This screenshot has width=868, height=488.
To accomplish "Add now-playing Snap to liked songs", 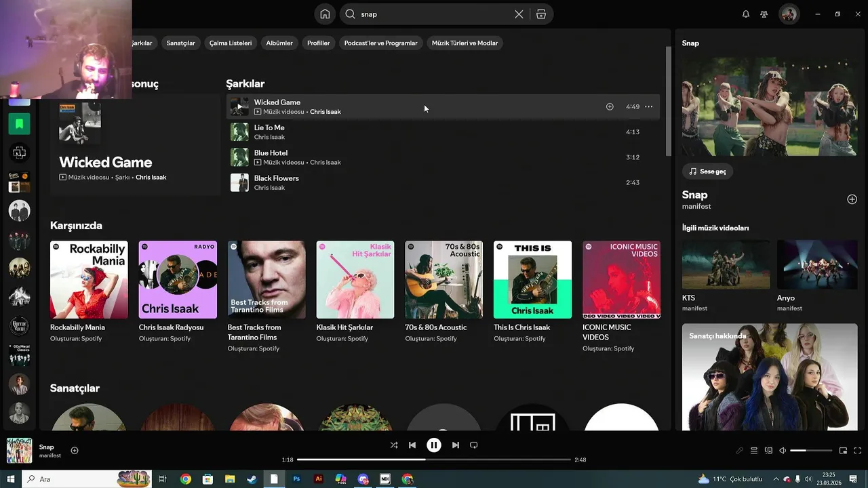I will coord(75,451).
